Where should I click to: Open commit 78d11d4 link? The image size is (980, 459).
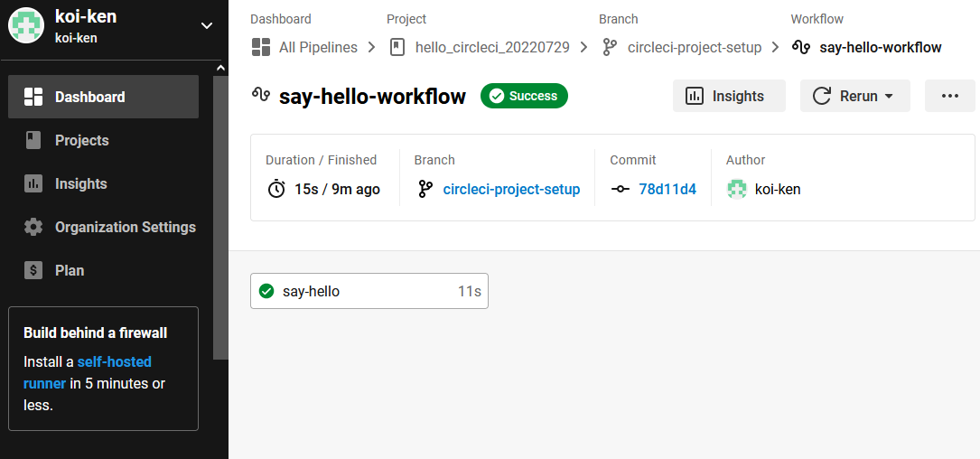click(x=667, y=190)
